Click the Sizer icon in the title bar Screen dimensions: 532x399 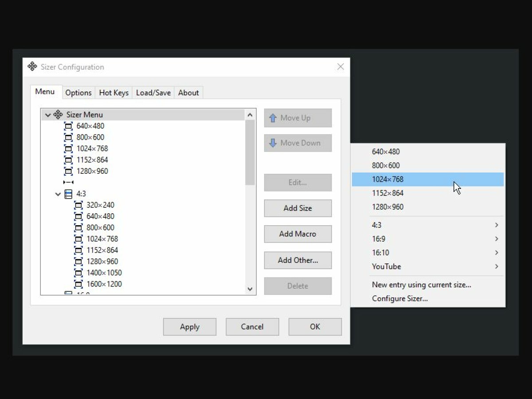pos(32,67)
